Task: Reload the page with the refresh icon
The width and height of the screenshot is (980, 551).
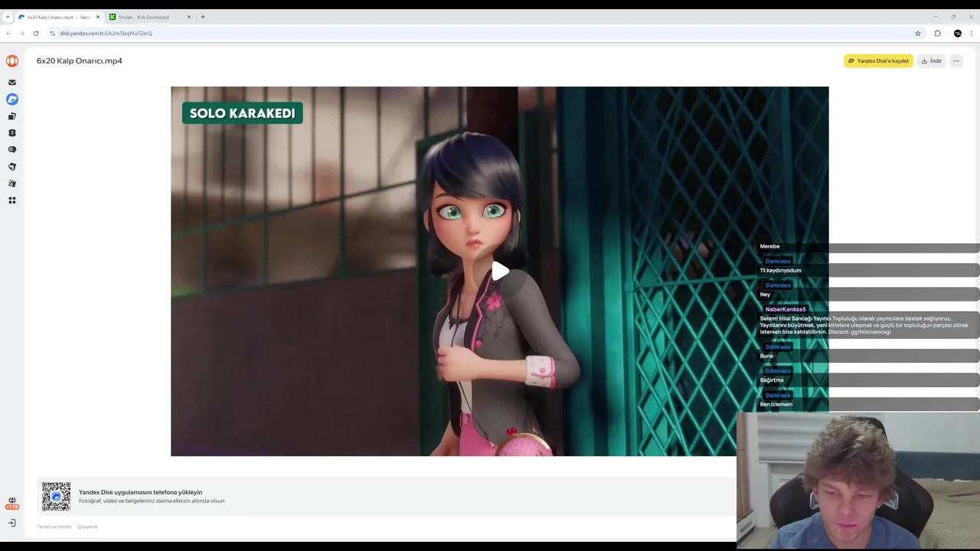Action: click(36, 34)
